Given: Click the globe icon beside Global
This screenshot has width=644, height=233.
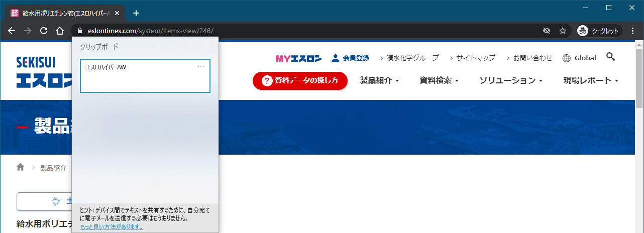Looking at the screenshot, I should (567, 58).
